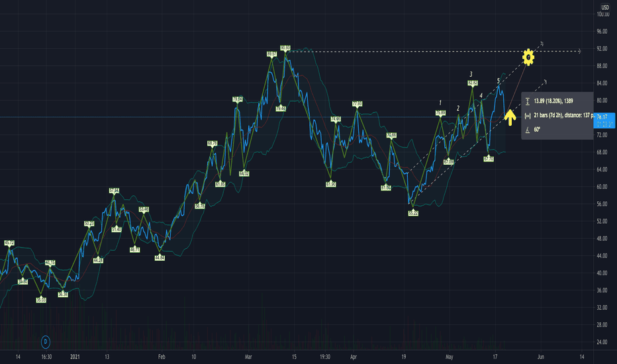Select the 90.93 pivot high label

285,48
